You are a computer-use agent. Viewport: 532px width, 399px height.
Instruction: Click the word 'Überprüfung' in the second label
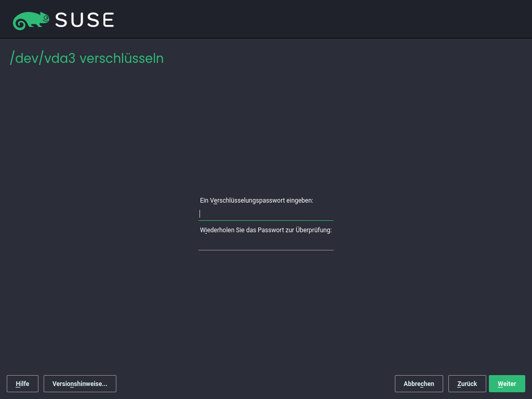click(x=313, y=230)
